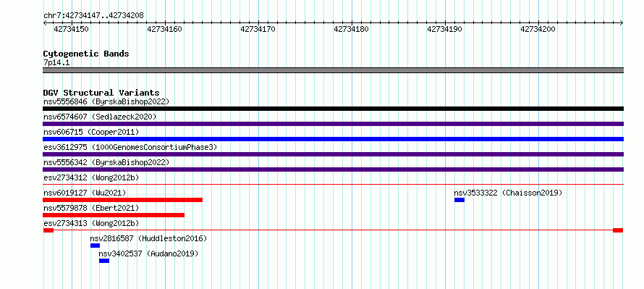Select the small blue nsv3533322 bar

pyautogui.click(x=459, y=200)
